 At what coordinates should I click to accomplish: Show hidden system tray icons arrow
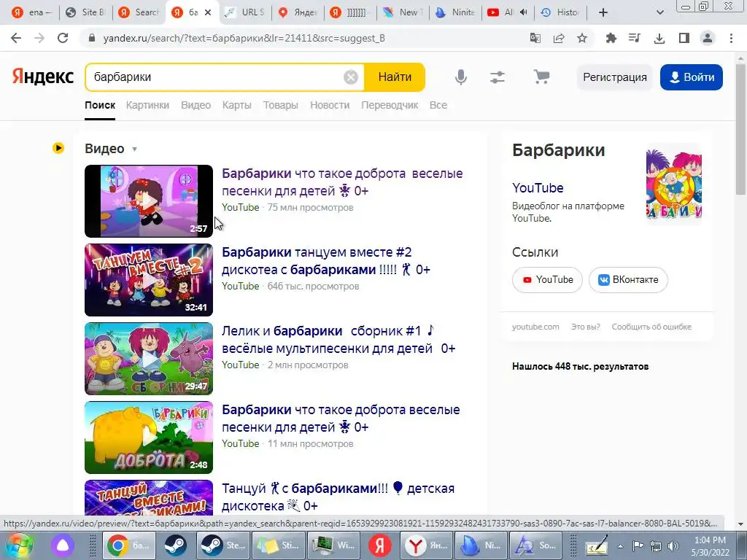coord(620,546)
